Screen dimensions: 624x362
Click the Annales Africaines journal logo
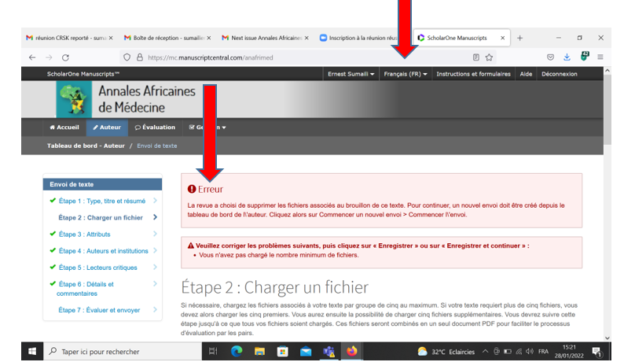74,99
